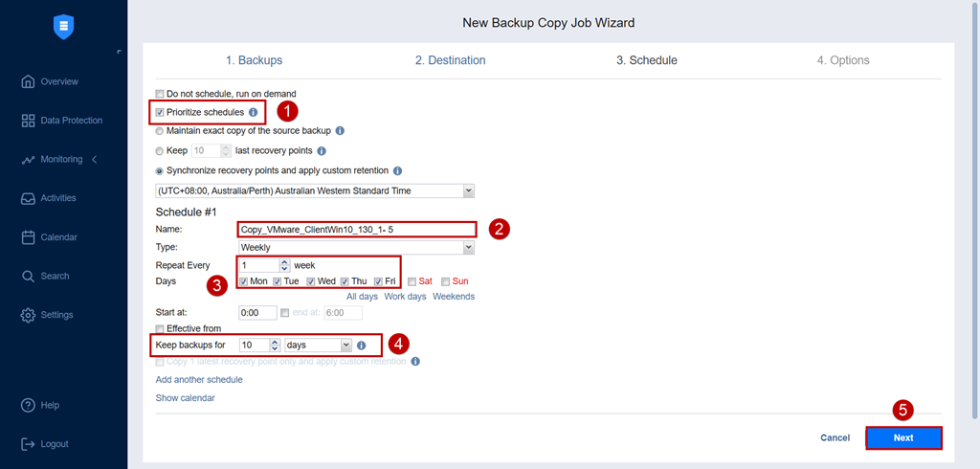Viewport: 980px width, 469px height.
Task: Open Help question mark icon
Action: (x=28, y=405)
